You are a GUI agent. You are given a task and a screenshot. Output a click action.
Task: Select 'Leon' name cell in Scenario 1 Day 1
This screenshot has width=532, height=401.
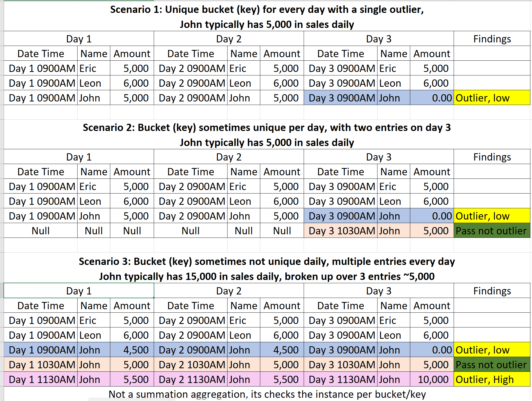coord(94,83)
